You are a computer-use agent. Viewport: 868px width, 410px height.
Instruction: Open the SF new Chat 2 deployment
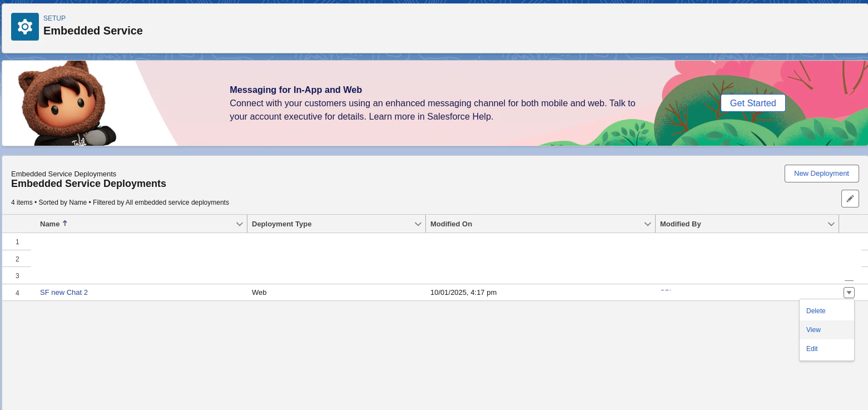coord(63,292)
